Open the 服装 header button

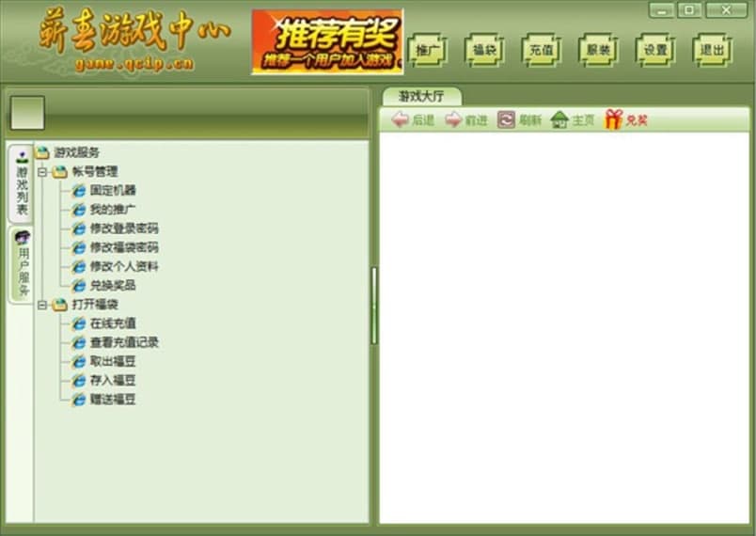598,50
